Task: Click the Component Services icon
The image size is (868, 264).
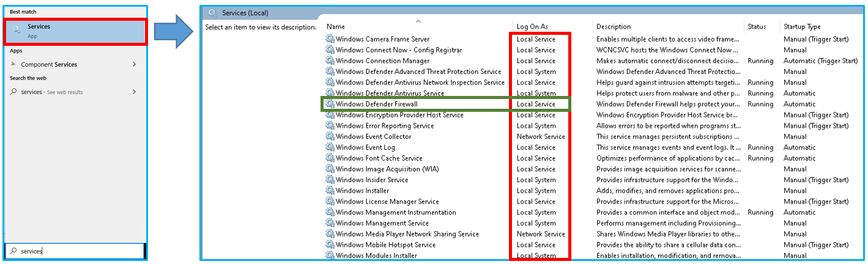Action: (x=14, y=64)
